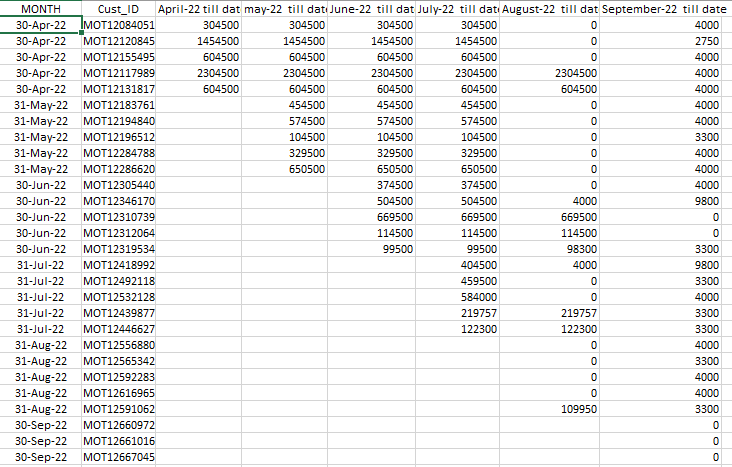Click customer ID MOT12155495
Image resolution: width=732 pixels, height=467 pixels.
[x=119, y=57]
